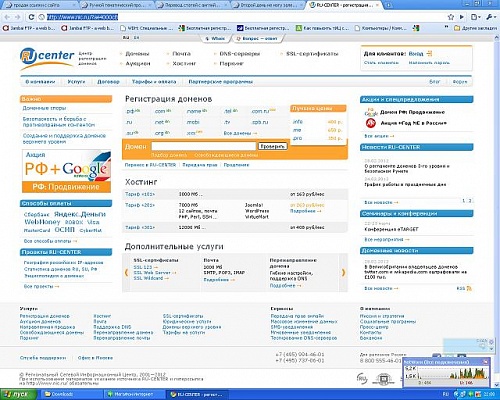The height and width of the screenshot is (400, 500).
Task: Go back with the browser back arrow
Action: pos(7,17)
